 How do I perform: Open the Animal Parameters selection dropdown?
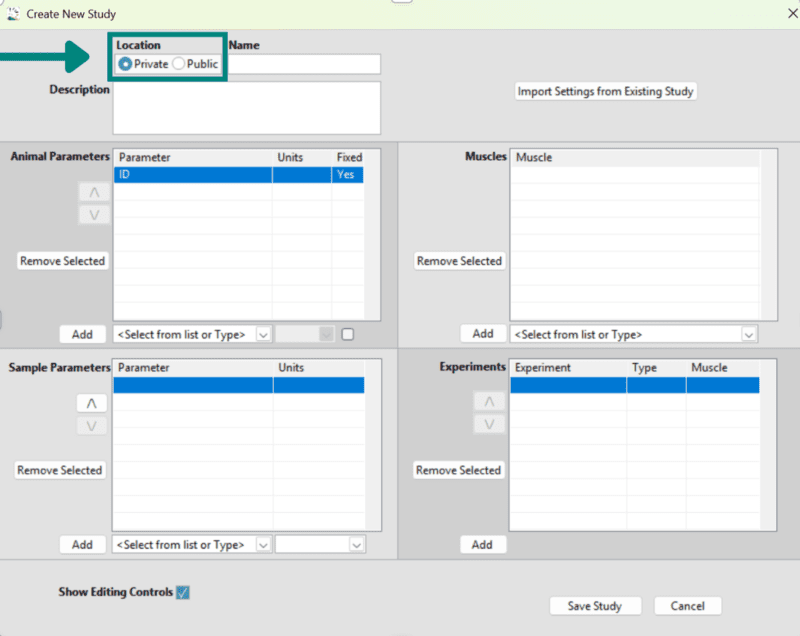coord(264,334)
